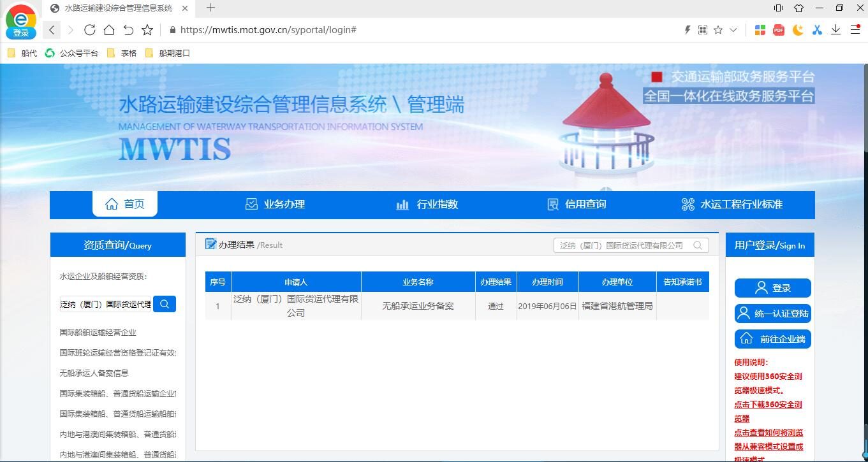Switch to the 行业指数 tab

(427, 205)
